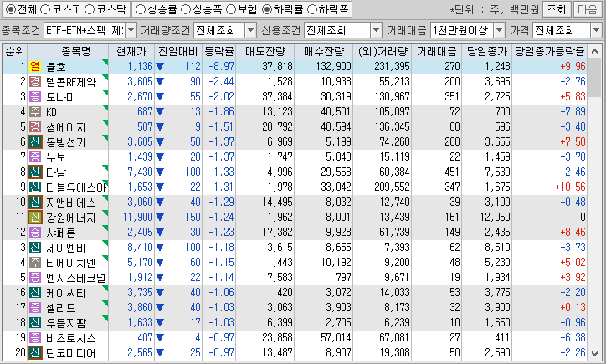Sort by 순위 column header
606x364 pixels.
[15, 51]
